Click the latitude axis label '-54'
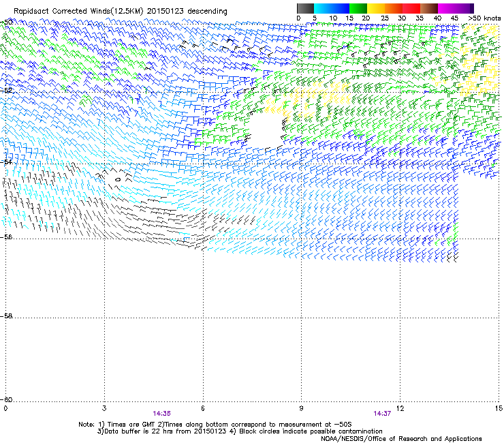The width and height of the screenshot is (504, 443). tap(6, 162)
